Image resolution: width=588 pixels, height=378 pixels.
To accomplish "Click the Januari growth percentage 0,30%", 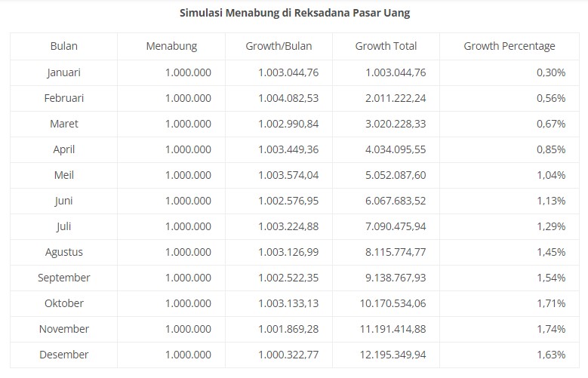I will coord(551,72).
